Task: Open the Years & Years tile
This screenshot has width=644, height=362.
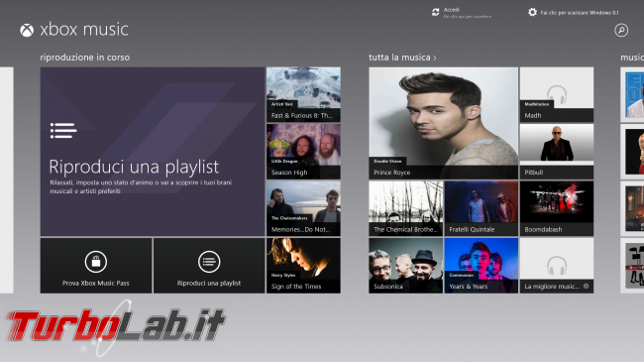Action: pyautogui.click(x=482, y=266)
